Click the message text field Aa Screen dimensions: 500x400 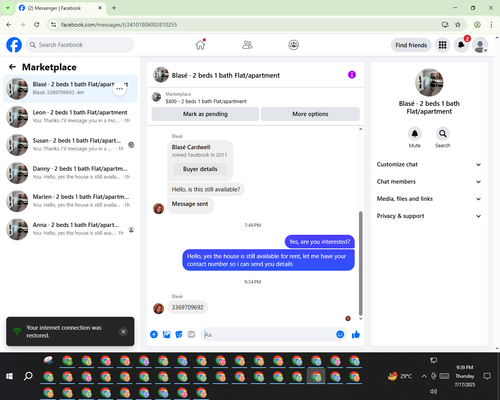click(x=268, y=334)
